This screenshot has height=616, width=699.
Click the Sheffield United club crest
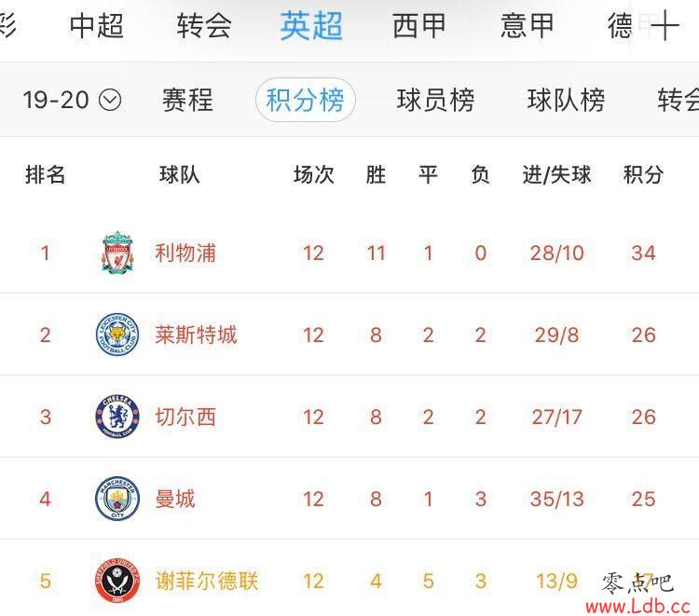[117, 581]
